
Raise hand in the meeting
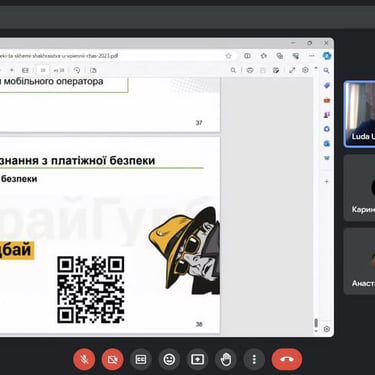(x=226, y=359)
